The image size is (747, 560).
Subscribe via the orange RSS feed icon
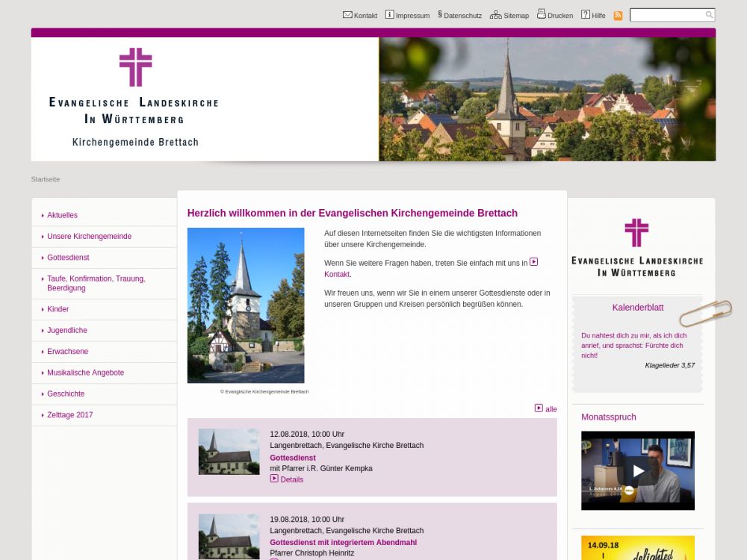pos(618,16)
